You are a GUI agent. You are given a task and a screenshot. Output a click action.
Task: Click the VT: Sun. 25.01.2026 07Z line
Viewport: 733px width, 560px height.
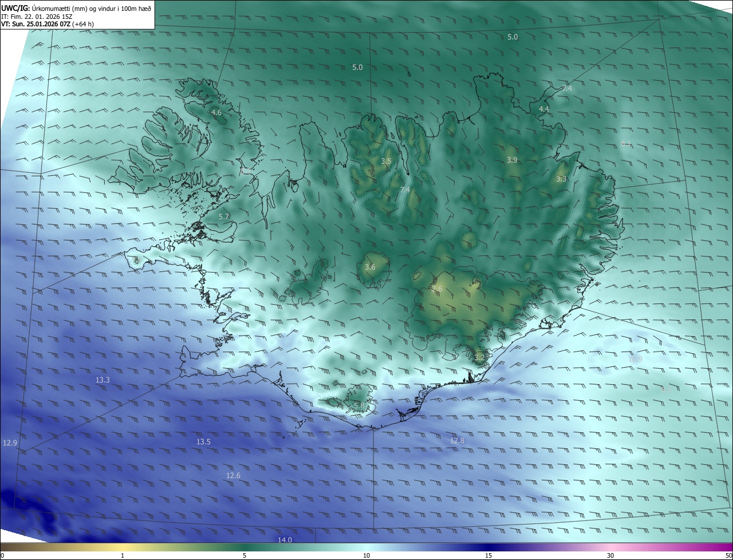[x=48, y=24]
